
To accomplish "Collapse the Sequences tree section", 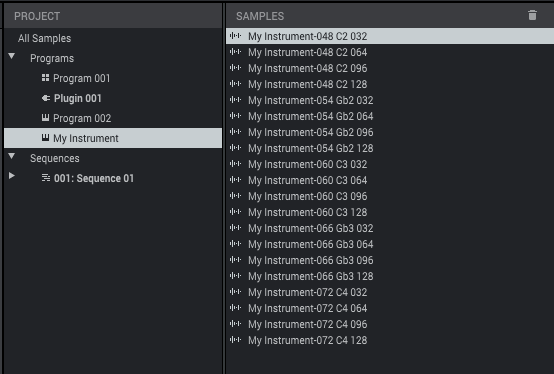I will (x=12, y=156).
